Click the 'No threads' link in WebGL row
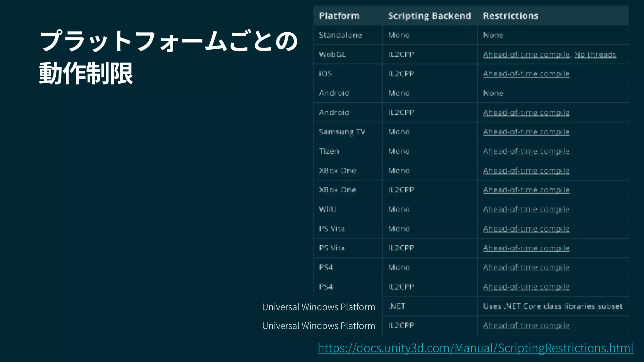 coord(595,55)
